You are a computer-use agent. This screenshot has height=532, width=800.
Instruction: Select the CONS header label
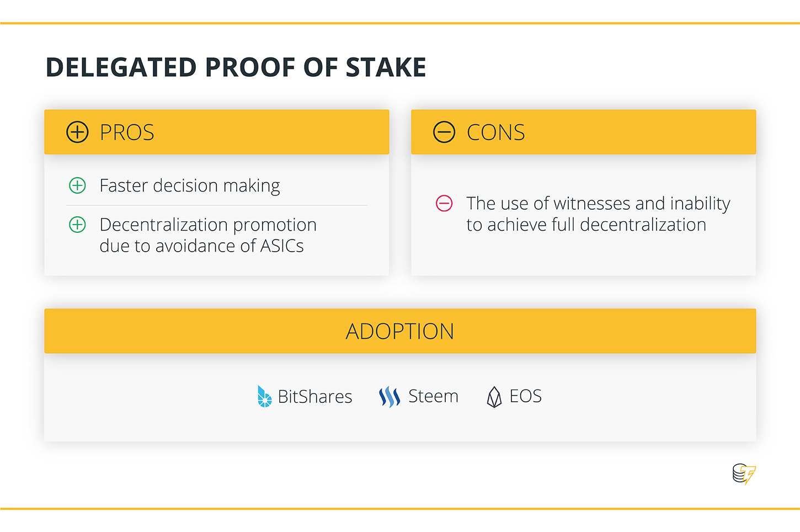(x=495, y=132)
